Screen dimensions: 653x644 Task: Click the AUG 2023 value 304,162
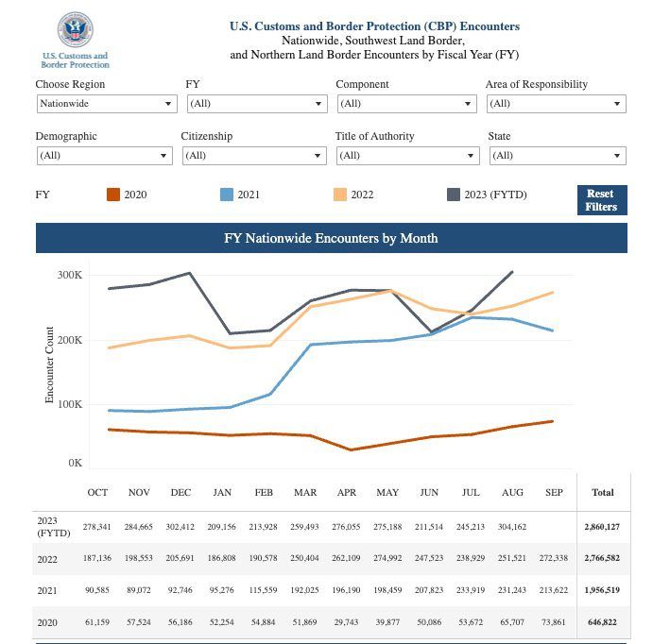pos(512,527)
